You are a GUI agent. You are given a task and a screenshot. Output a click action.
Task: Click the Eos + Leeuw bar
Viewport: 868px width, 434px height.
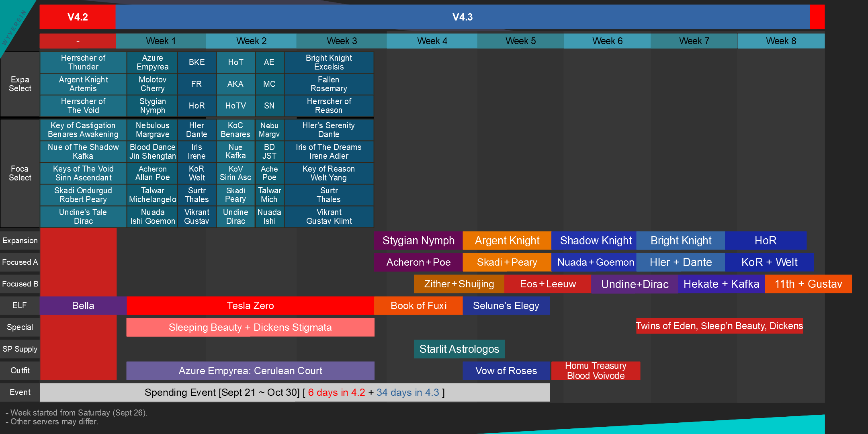(x=548, y=284)
